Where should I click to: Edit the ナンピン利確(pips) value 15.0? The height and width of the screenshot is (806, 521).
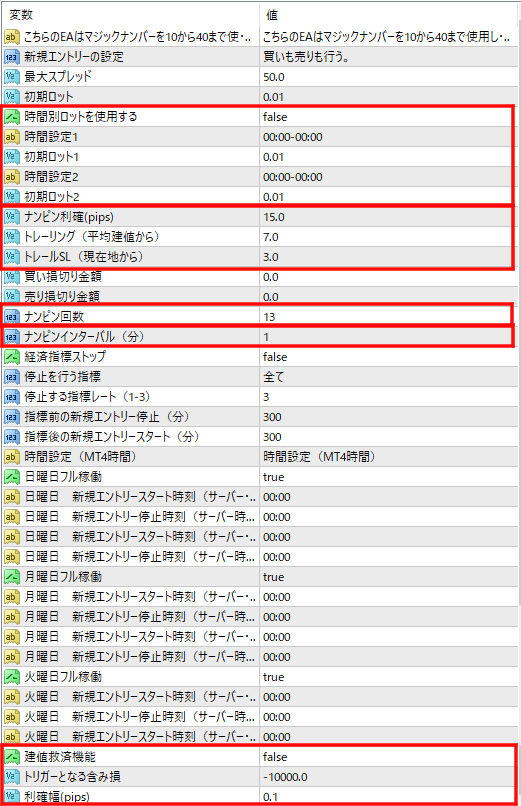pos(274,217)
